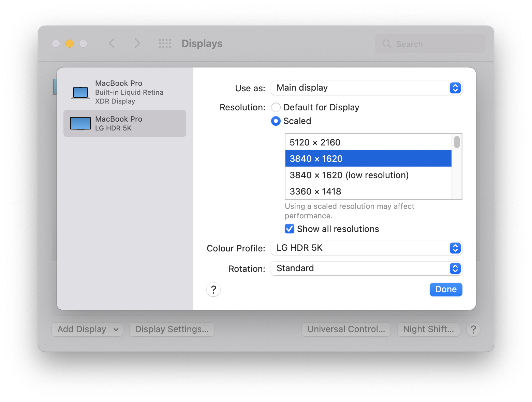Viewport: 532px width, 402px height.
Task: Open help with the dialog question mark
Action: coord(213,290)
